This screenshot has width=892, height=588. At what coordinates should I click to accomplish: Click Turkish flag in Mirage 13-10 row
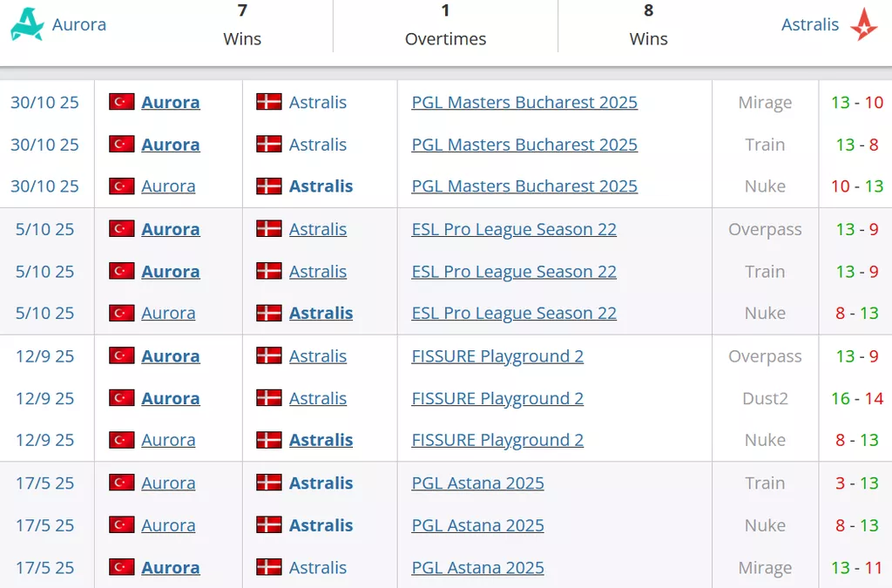click(x=121, y=102)
